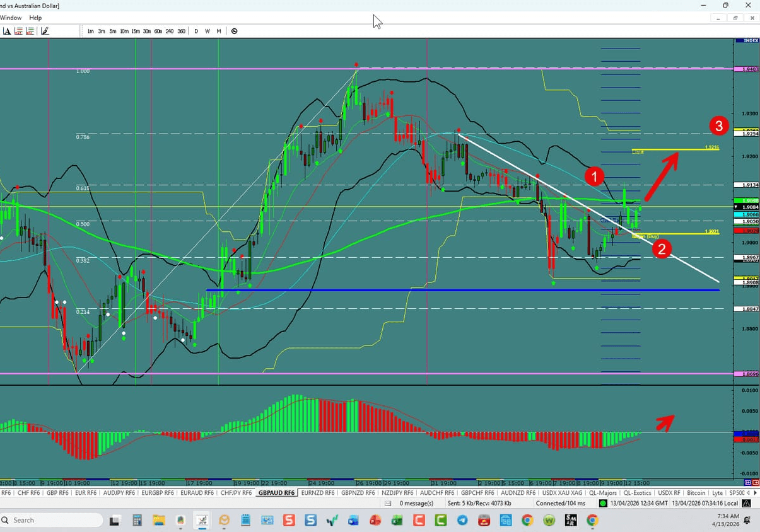760x532 pixels.
Task: Switch chart to 30m timeframe
Action: pos(147,31)
